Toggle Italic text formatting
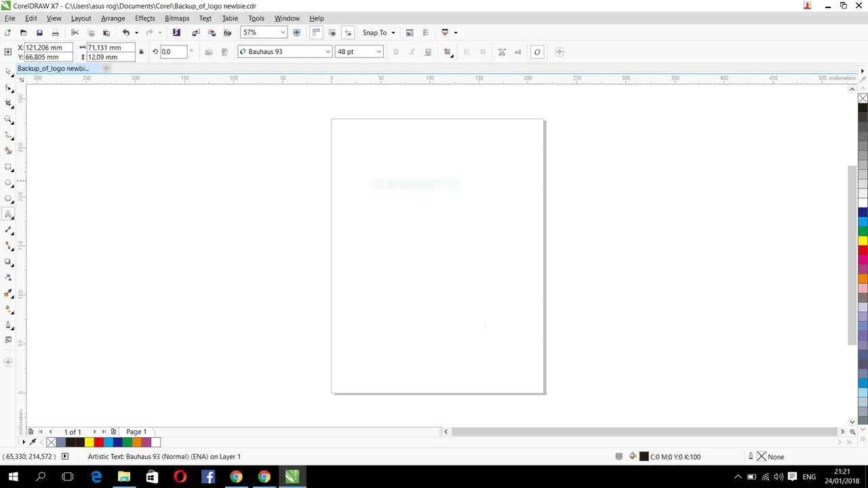The height and width of the screenshot is (488, 868). click(x=412, y=52)
